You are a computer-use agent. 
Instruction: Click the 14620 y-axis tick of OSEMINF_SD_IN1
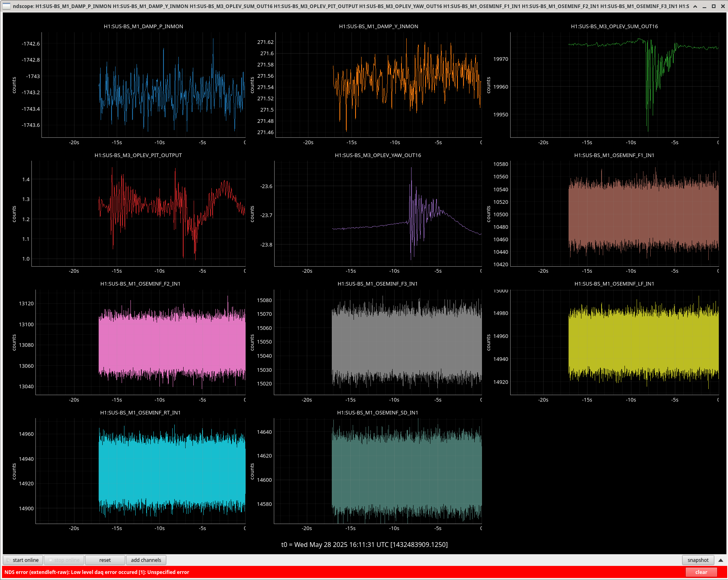click(x=265, y=456)
